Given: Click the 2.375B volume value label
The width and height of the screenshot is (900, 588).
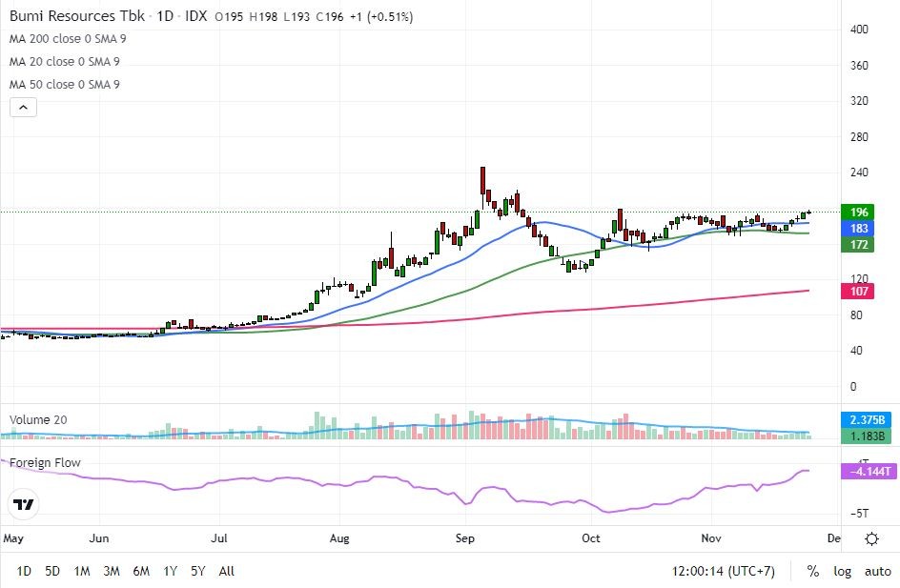Looking at the screenshot, I should [x=866, y=420].
